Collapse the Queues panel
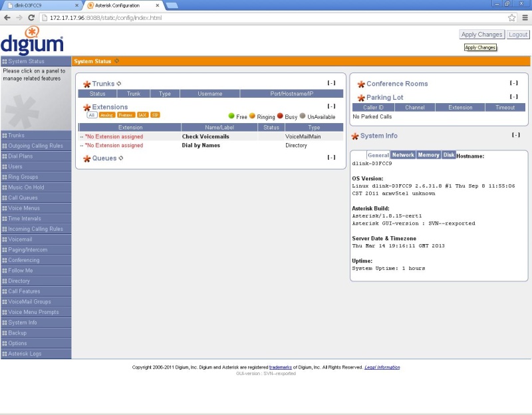532x415 pixels. point(331,157)
